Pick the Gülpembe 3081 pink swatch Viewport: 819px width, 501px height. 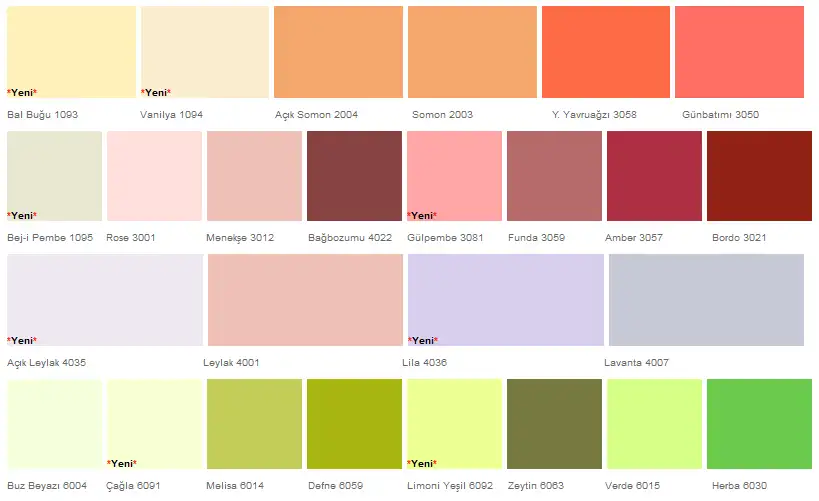coord(454,176)
